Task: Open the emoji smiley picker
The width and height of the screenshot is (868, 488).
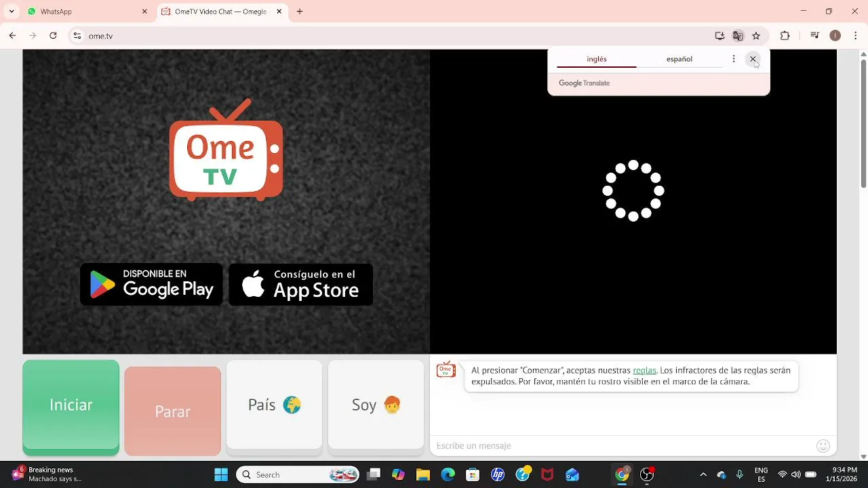Action: click(823, 445)
